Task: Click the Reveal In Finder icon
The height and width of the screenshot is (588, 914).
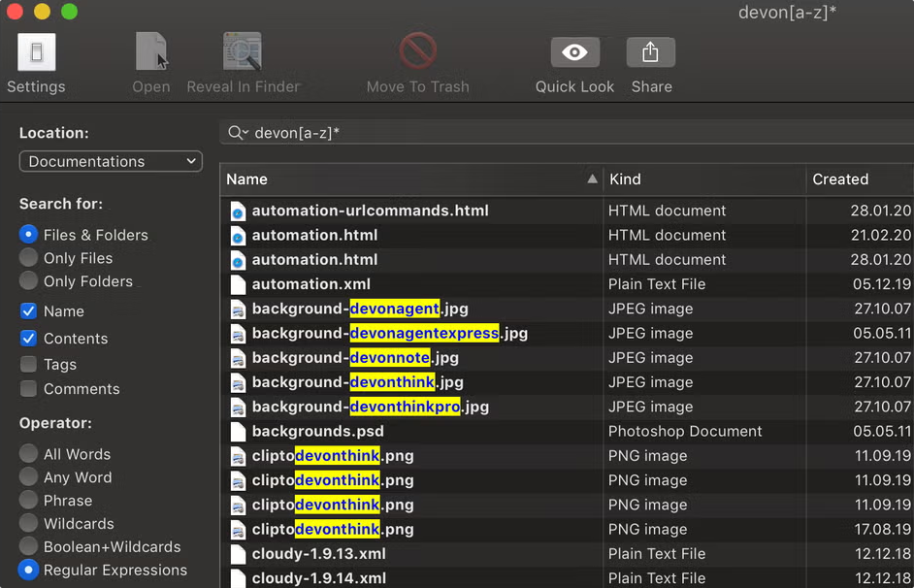Action: (243, 51)
